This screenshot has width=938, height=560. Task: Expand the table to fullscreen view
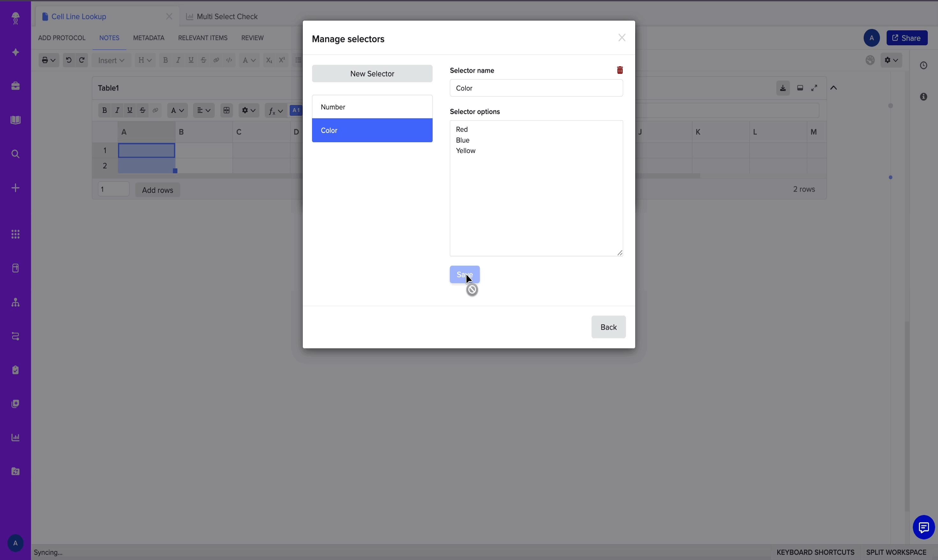coord(814,88)
